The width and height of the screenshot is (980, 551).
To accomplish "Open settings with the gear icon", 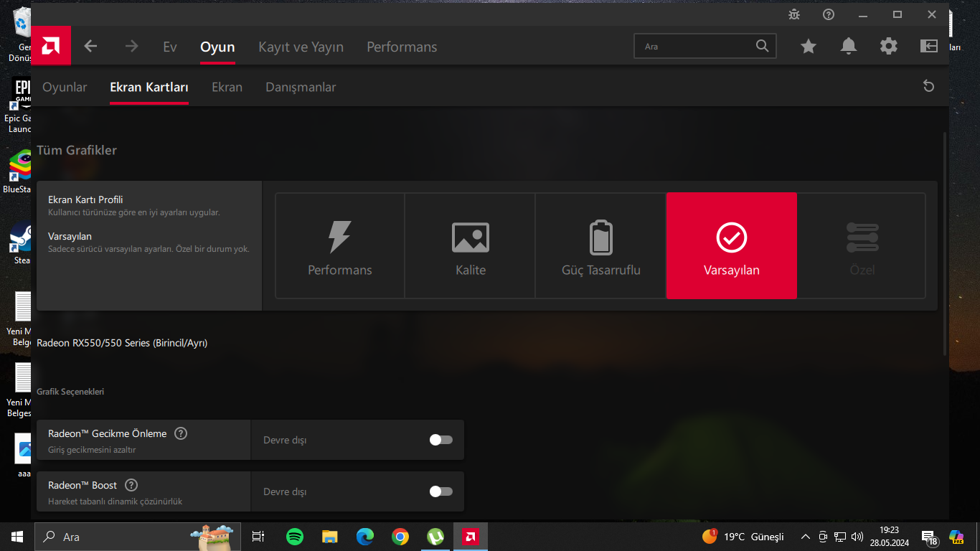I will (889, 46).
